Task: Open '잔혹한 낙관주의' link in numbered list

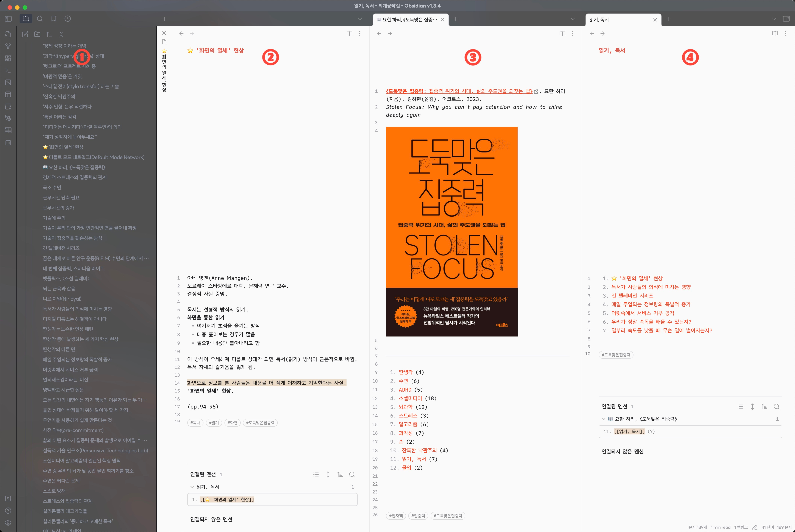Action: click(x=419, y=450)
